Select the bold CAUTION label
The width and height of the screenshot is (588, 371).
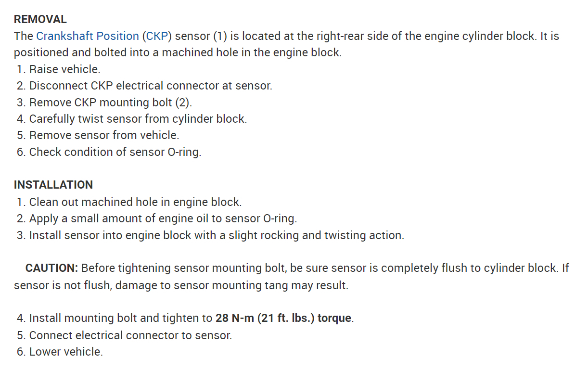tap(51, 268)
